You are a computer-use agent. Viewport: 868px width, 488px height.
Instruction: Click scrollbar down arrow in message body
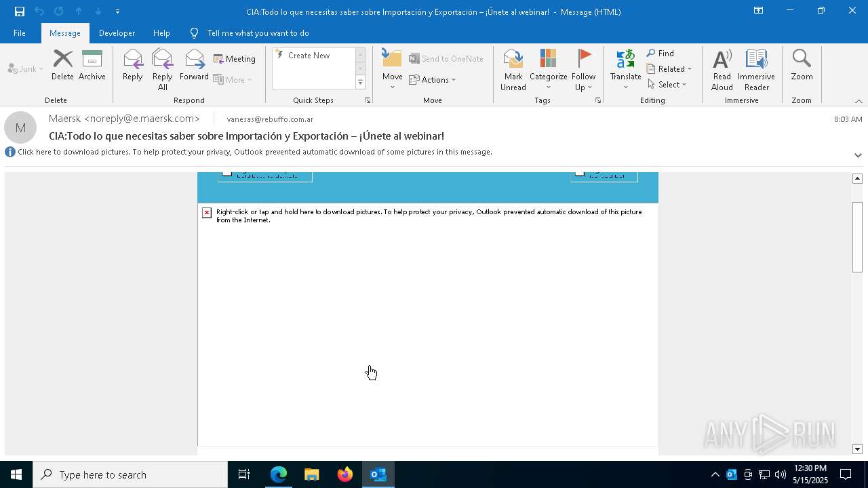pyautogui.click(x=857, y=449)
